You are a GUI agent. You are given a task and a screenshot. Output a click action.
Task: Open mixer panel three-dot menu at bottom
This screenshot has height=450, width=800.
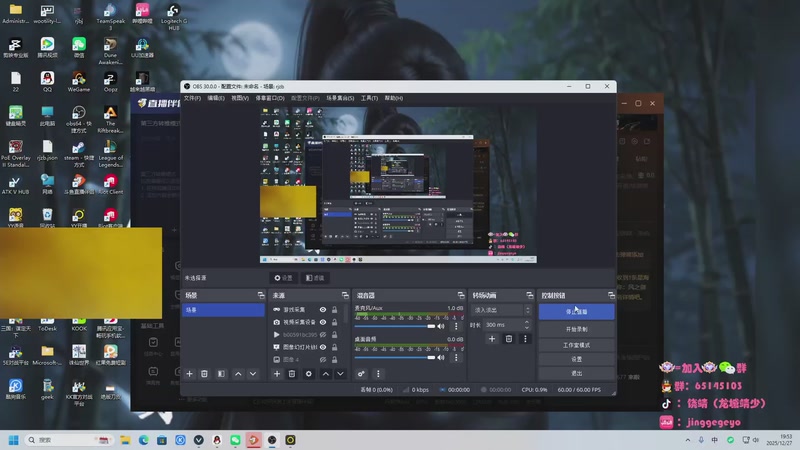coord(378,374)
